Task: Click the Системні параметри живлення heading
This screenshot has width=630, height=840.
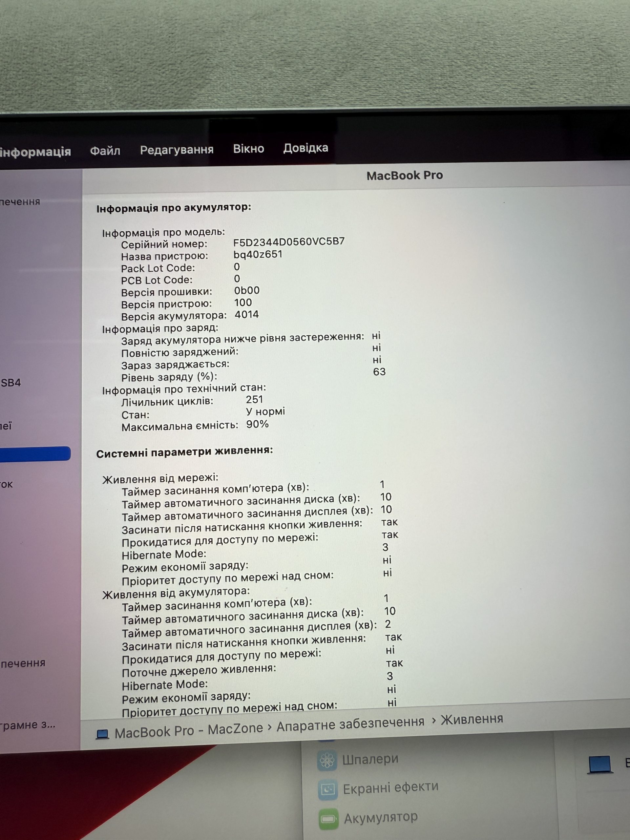Action: (x=184, y=452)
